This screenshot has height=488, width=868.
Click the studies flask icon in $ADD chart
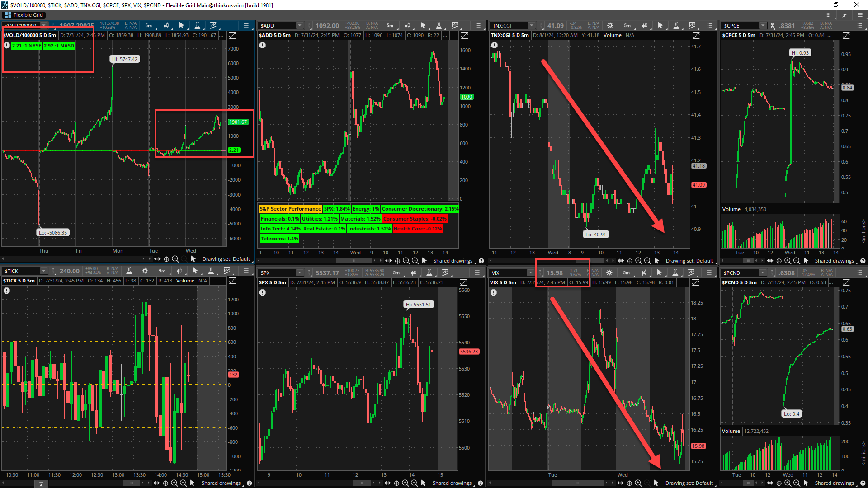tap(439, 26)
